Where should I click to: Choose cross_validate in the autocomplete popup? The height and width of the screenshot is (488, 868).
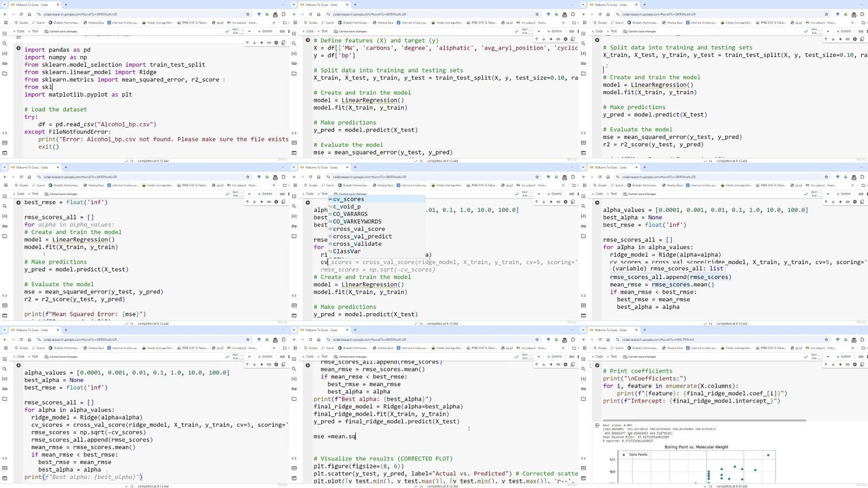click(x=357, y=244)
